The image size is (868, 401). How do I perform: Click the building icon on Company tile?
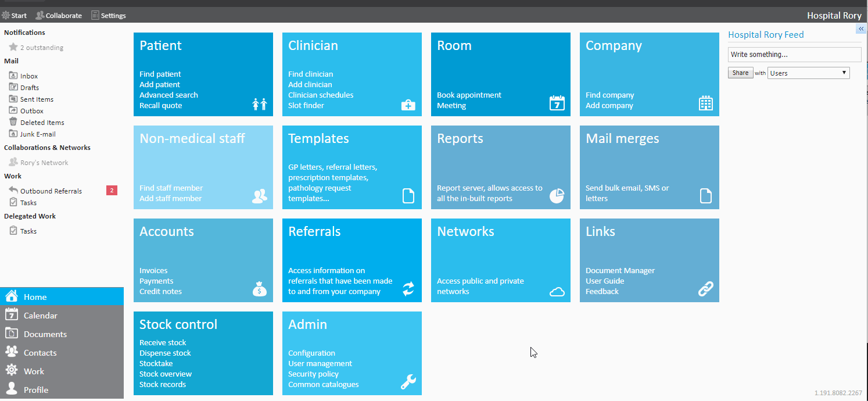tap(705, 103)
